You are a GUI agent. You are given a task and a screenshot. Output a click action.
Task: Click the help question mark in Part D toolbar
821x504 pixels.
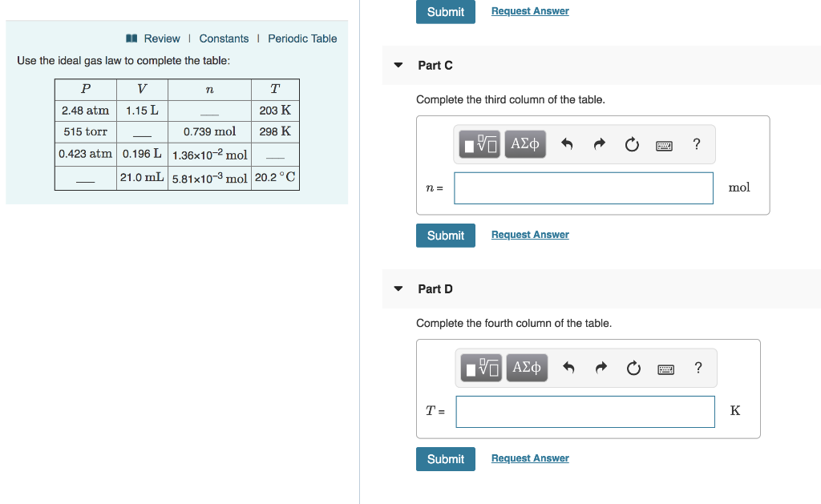point(698,368)
